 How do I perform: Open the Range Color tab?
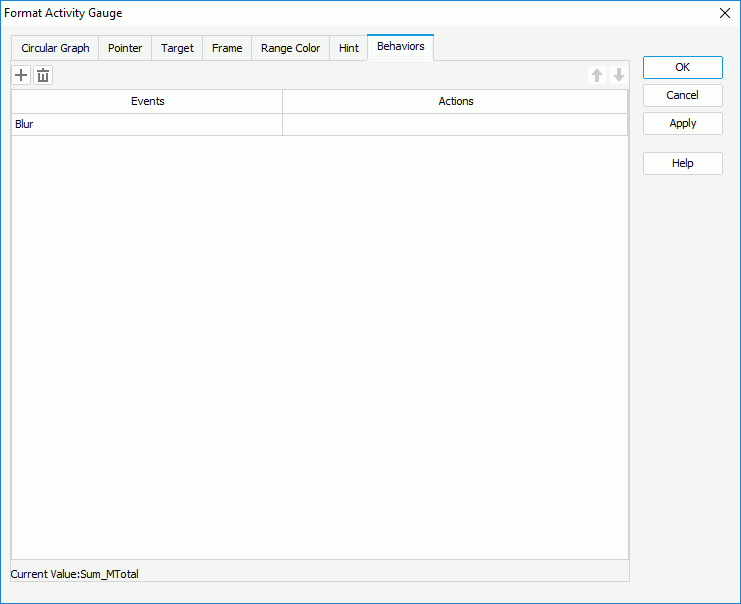pyautogui.click(x=290, y=48)
